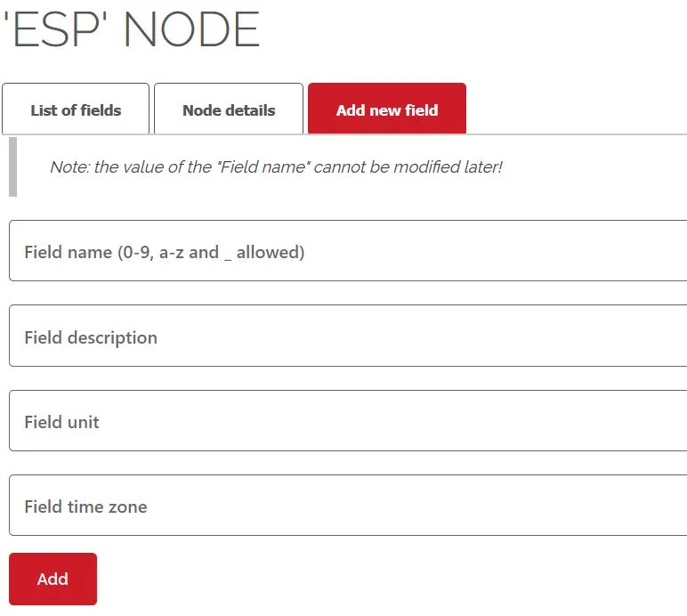Image resolution: width=687 pixels, height=616 pixels.
Task: Switch to the List of fields tab
Action: [x=76, y=109]
